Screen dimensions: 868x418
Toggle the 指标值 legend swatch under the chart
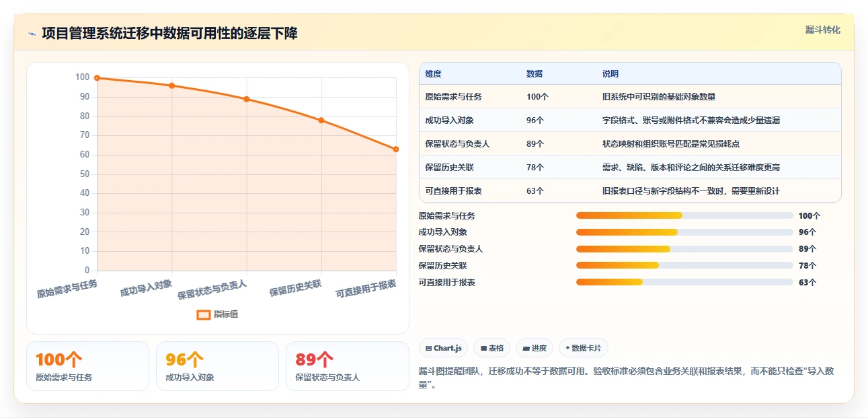204,314
